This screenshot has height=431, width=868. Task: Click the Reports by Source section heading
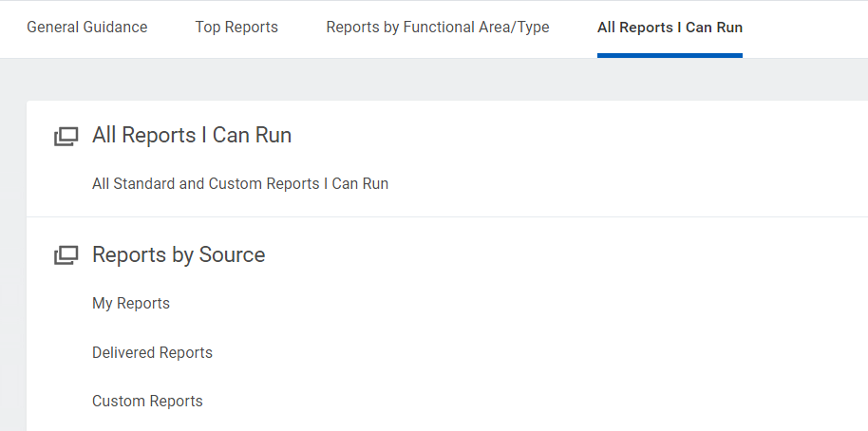[x=179, y=255]
